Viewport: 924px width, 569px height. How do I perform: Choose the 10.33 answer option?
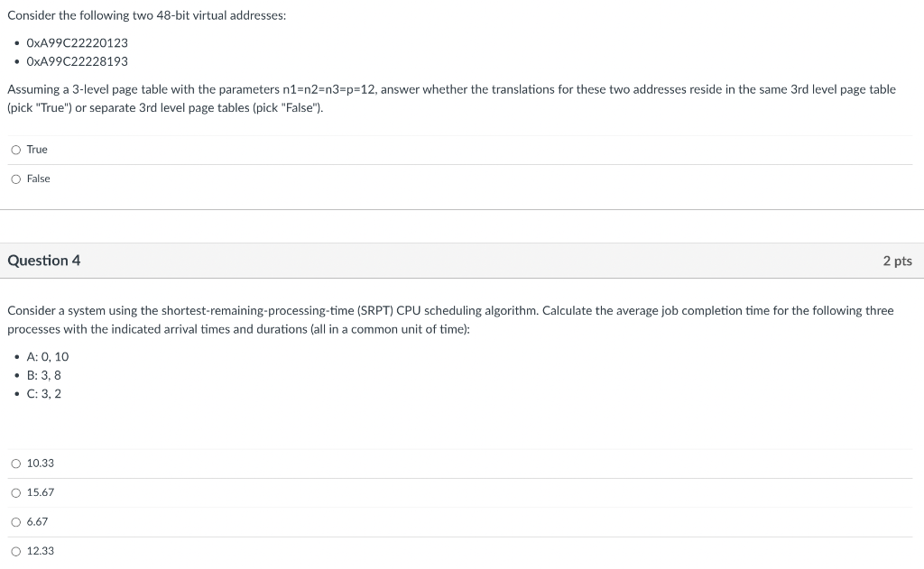click(15, 463)
